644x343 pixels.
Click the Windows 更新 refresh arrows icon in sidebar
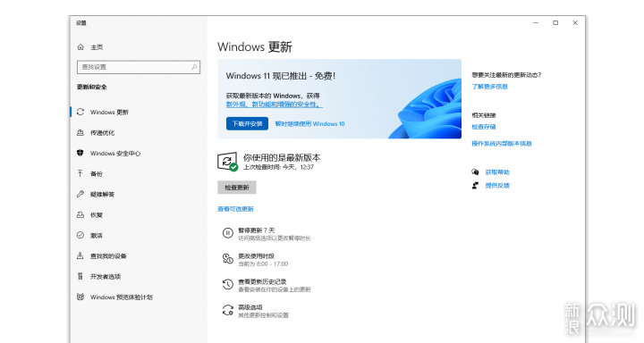pyautogui.click(x=80, y=112)
